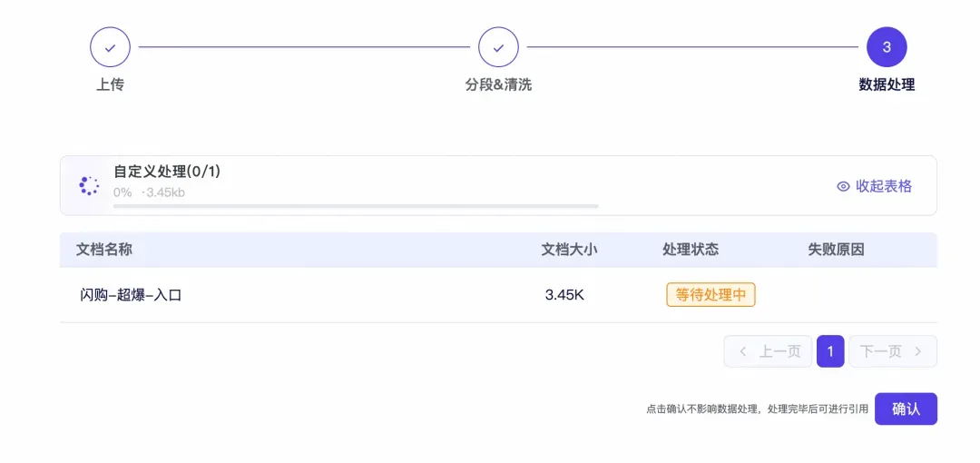Click the 文档名称 column header
The image size is (980, 463).
104,250
